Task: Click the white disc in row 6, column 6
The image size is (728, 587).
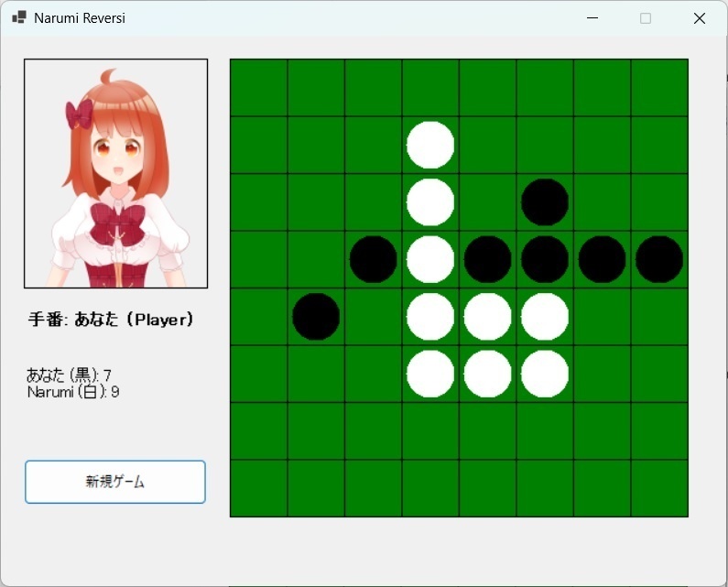Action: click(x=545, y=374)
